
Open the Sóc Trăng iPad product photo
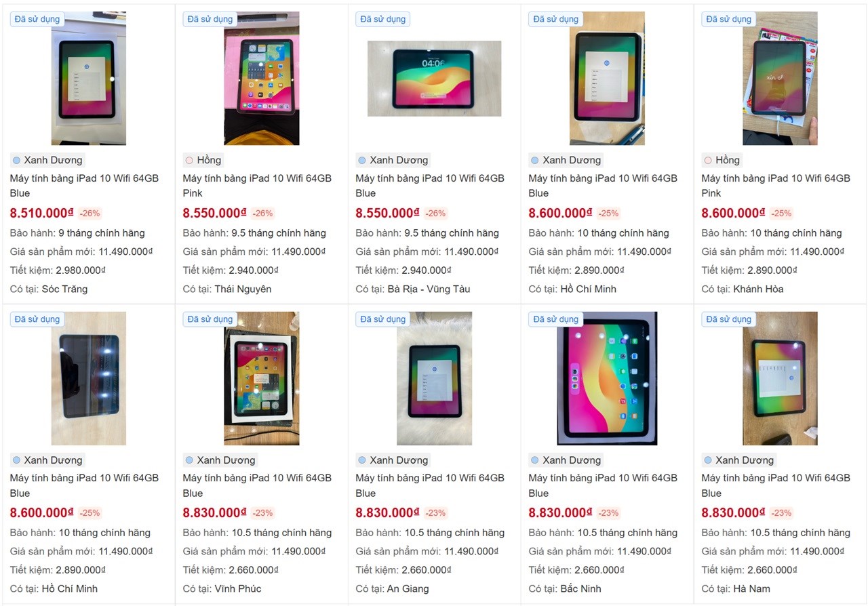point(88,78)
